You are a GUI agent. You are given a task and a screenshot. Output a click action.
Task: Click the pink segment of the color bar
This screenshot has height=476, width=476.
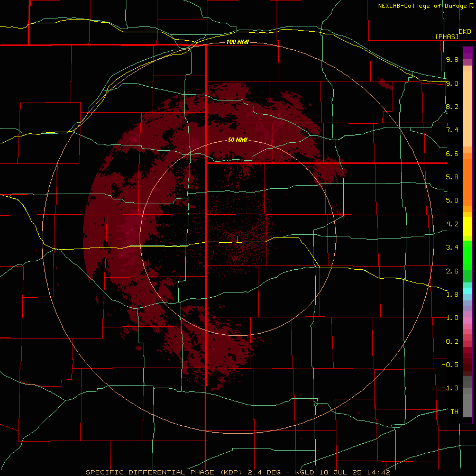pyautogui.click(x=467, y=321)
